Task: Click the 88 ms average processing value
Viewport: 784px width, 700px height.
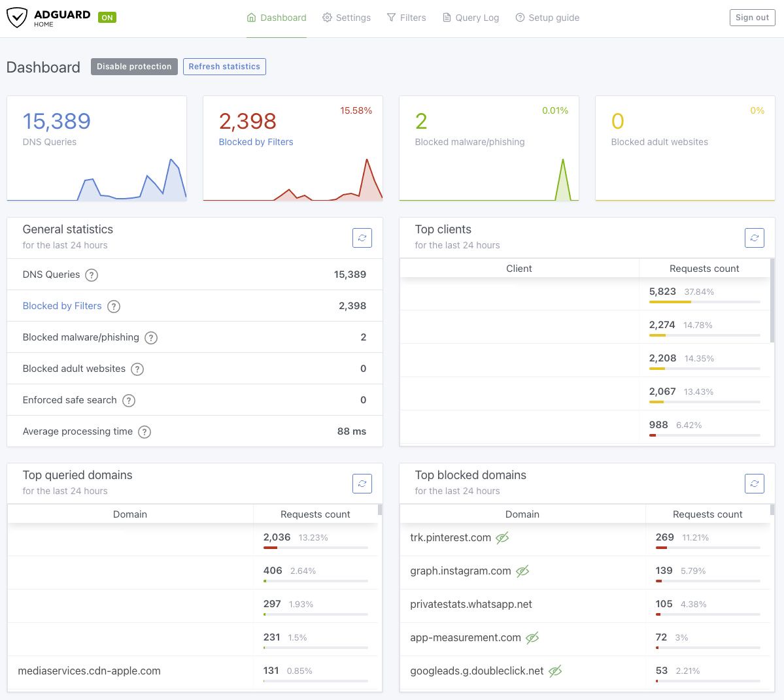Action: pos(352,431)
